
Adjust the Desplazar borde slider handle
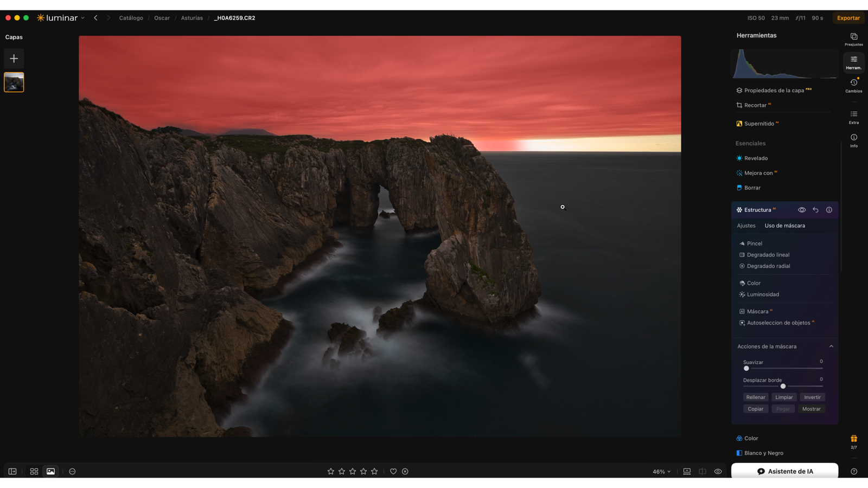coord(783,386)
